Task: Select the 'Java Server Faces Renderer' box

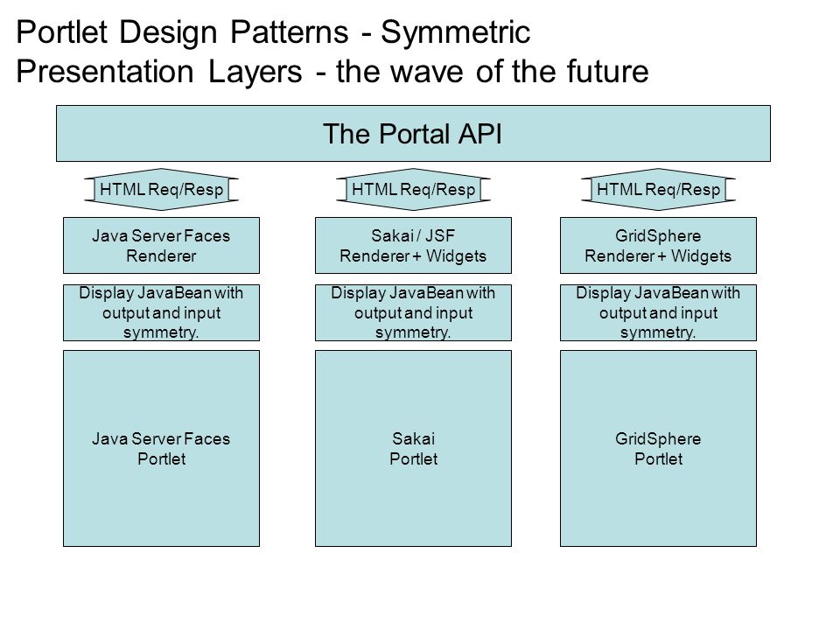Action: tap(161, 245)
